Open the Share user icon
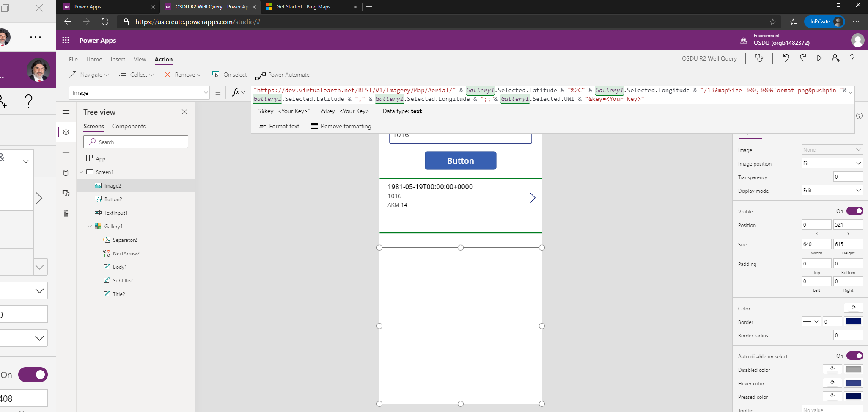This screenshot has width=868, height=412. click(x=835, y=58)
